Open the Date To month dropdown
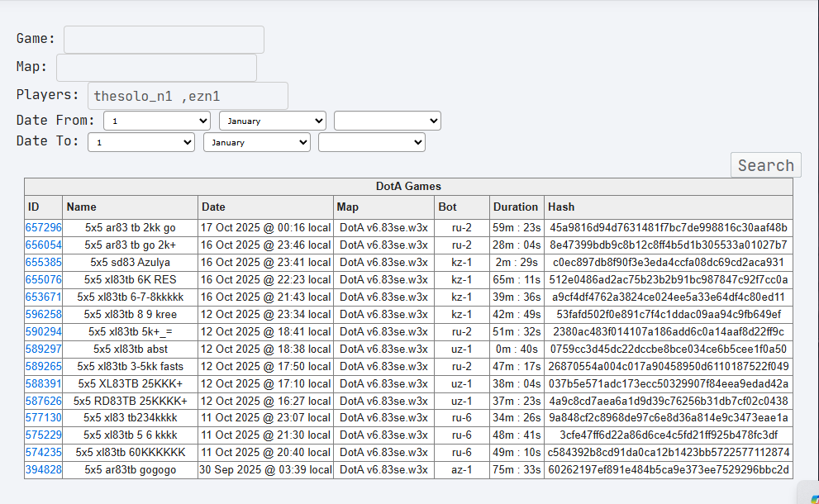This screenshot has width=819, height=504. point(257,142)
